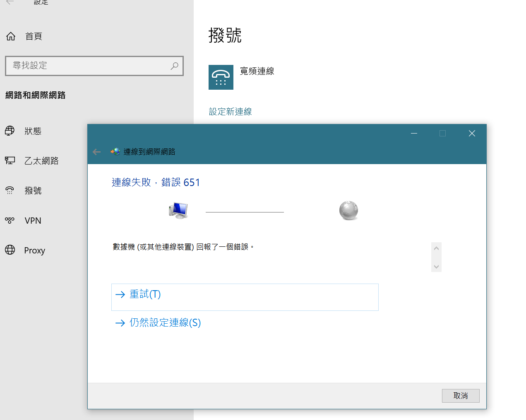This screenshot has height=420, width=526.
Task: Click the 狀態 network status icon
Action: 10,131
